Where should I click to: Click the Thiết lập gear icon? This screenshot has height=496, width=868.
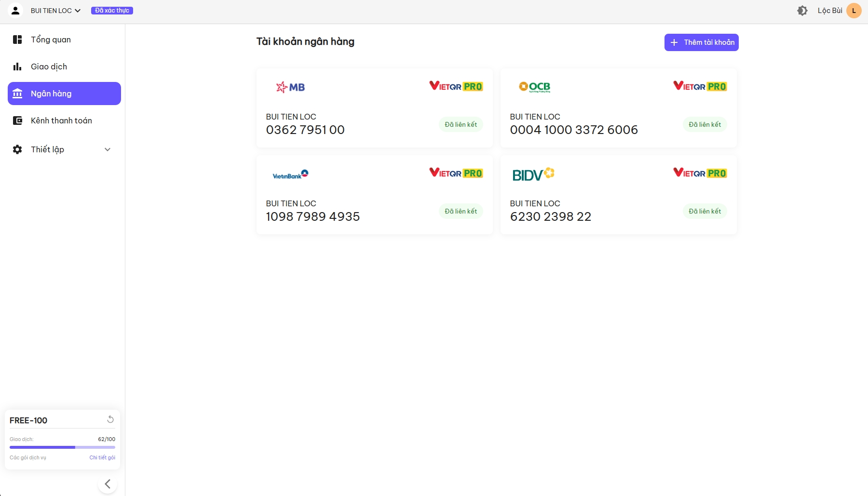tap(17, 149)
